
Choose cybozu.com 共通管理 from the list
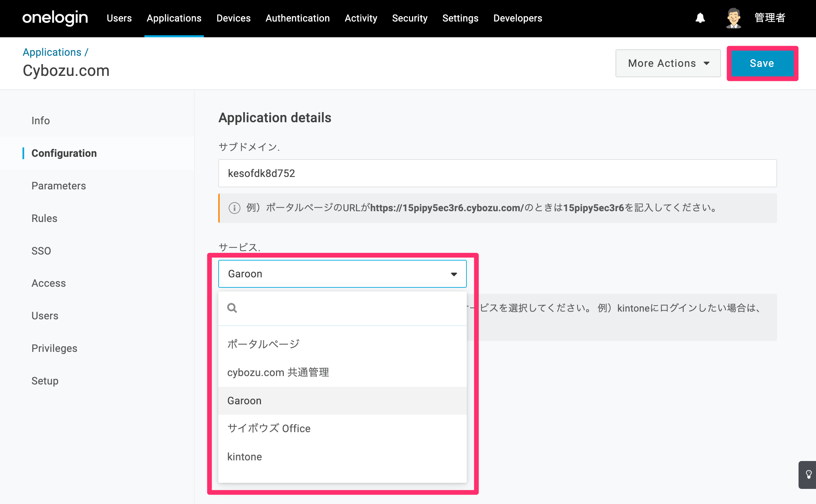[x=342, y=372]
